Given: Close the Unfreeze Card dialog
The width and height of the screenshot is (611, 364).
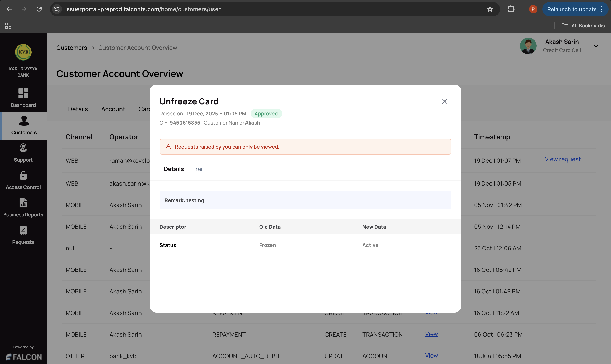Looking at the screenshot, I should [x=445, y=101].
